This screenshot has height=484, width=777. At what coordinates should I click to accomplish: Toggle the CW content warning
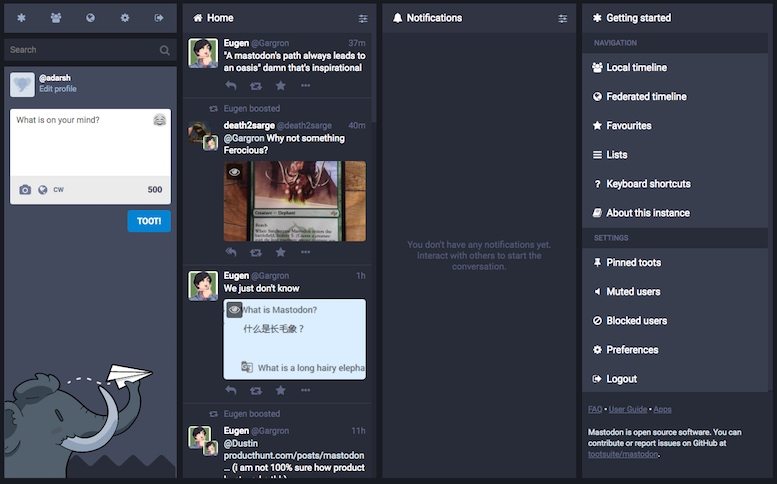point(59,190)
